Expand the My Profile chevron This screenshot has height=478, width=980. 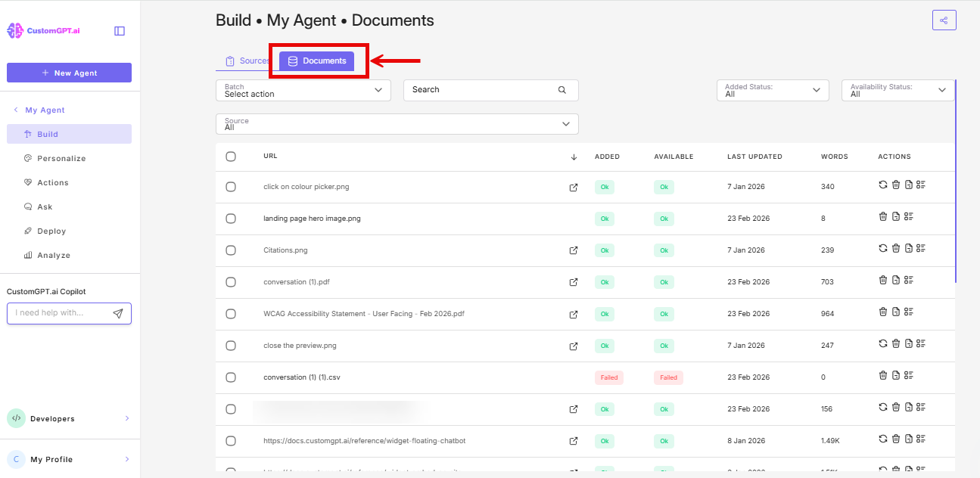coord(126,459)
